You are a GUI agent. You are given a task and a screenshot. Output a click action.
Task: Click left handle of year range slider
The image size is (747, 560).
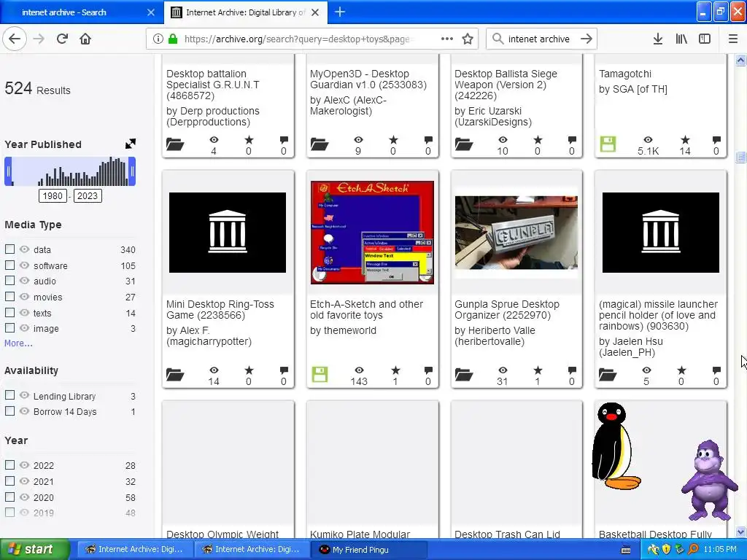(8, 171)
